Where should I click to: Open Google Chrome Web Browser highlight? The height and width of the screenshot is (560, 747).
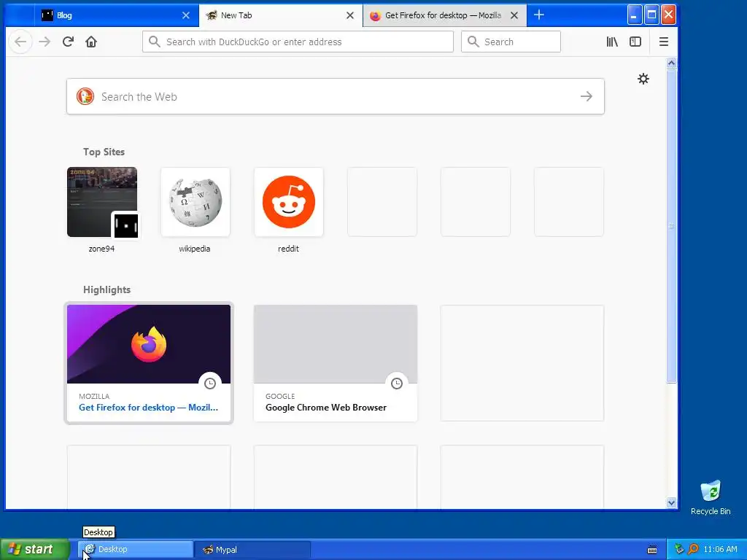point(336,363)
